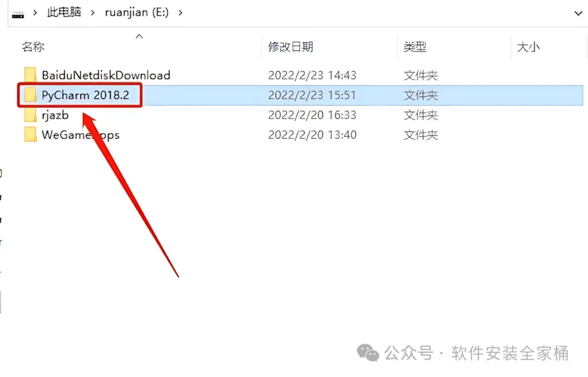Sort by 名称 column header

point(33,47)
